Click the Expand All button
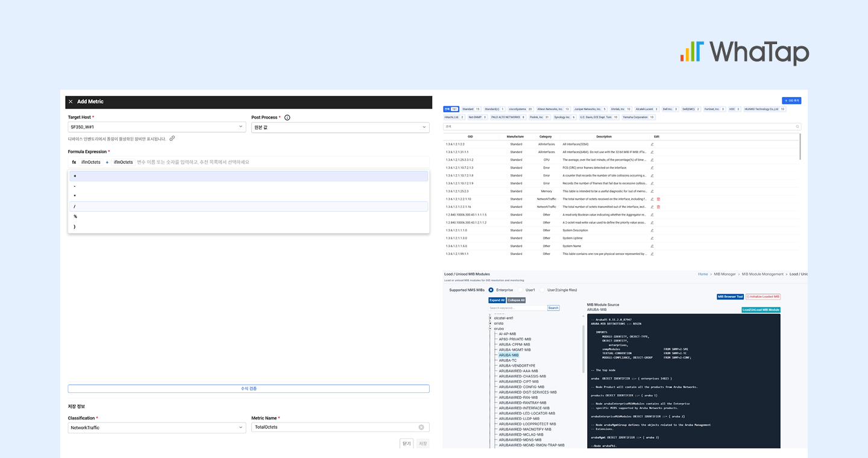The height and width of the screenshot is (458, 868). click(497, 300)
